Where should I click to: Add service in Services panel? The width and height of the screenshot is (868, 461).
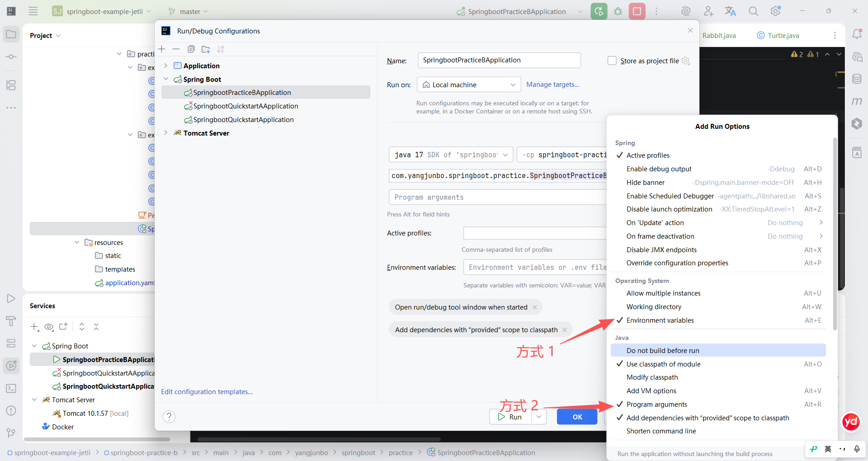[34, 327]
